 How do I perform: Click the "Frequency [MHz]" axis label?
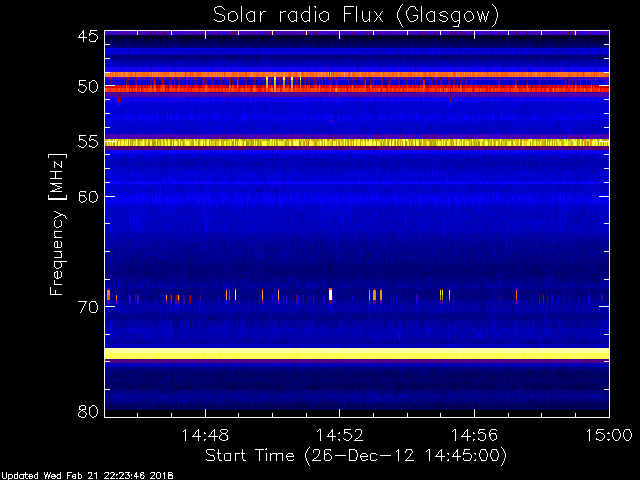pyautogui.click(x=57, y=224)
